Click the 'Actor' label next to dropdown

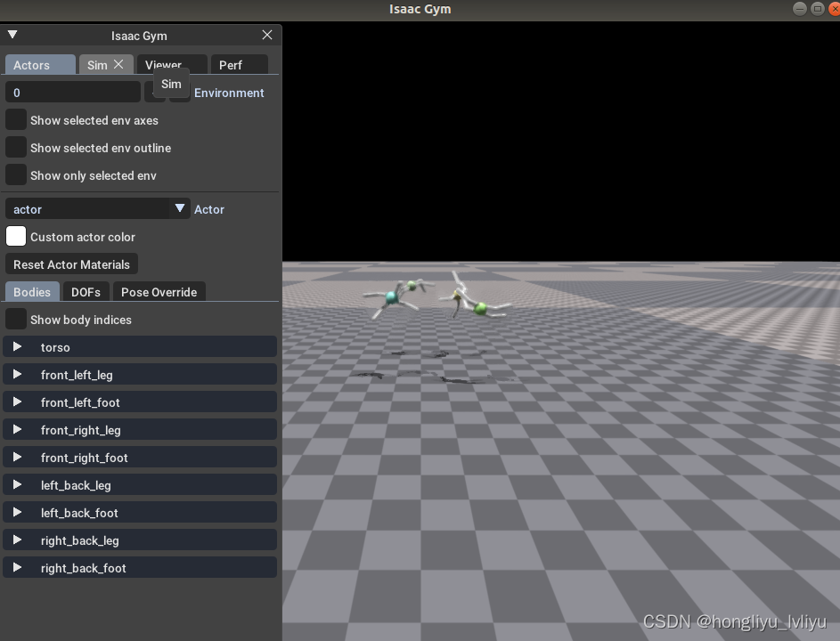tap(209, 209)
